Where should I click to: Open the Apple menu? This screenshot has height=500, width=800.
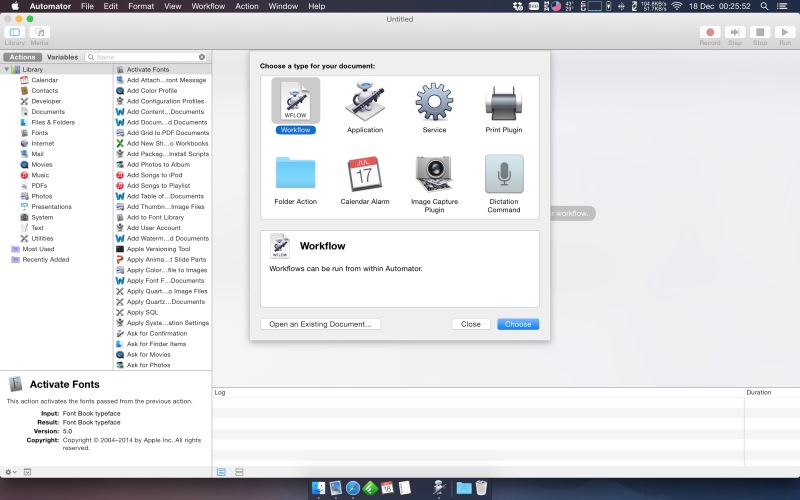tap(15, 6)
